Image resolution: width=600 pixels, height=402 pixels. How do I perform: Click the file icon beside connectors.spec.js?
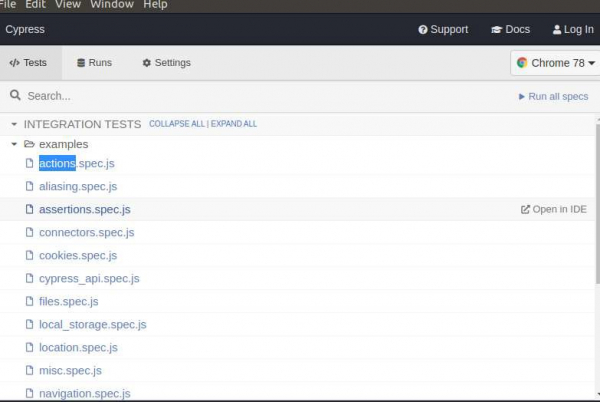point(29,232)
